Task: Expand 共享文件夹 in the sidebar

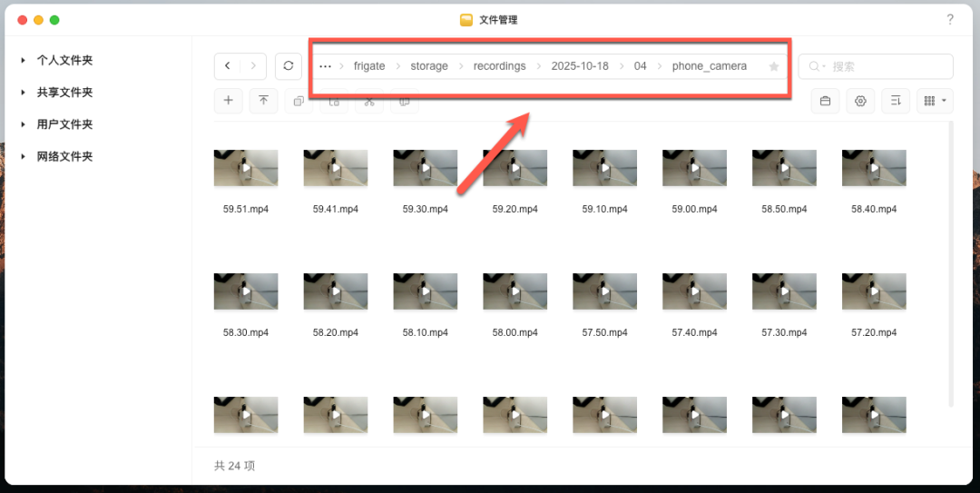Action: 23,92
